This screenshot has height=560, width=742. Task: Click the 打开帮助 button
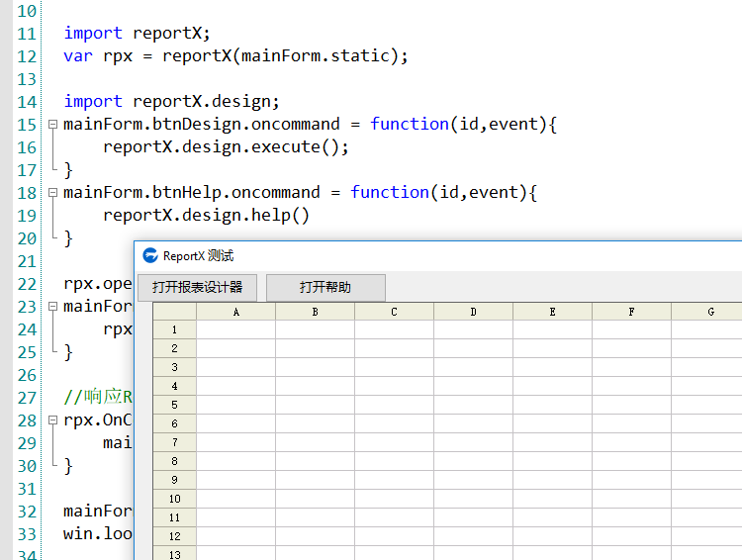click(x=325, y=288)
